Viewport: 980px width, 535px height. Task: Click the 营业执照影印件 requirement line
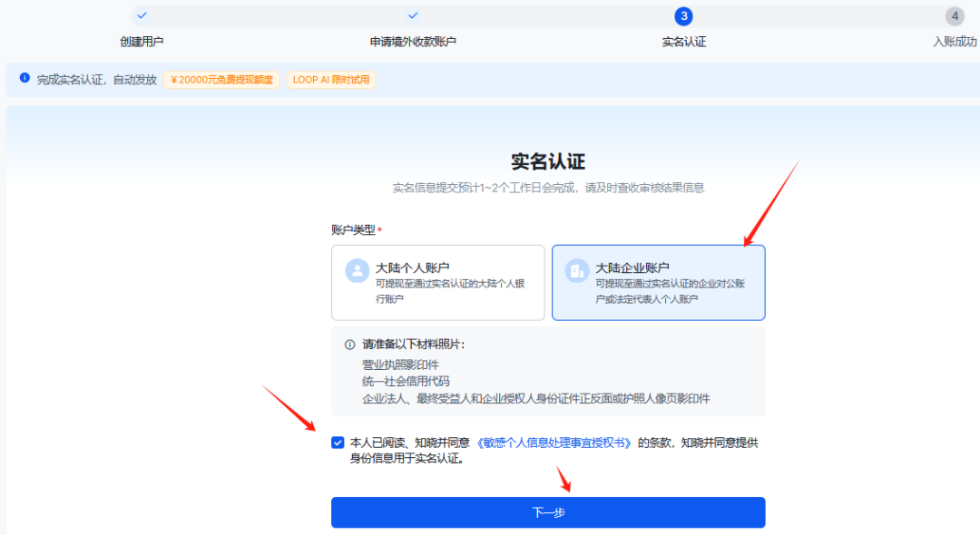(x=401, y=365)
